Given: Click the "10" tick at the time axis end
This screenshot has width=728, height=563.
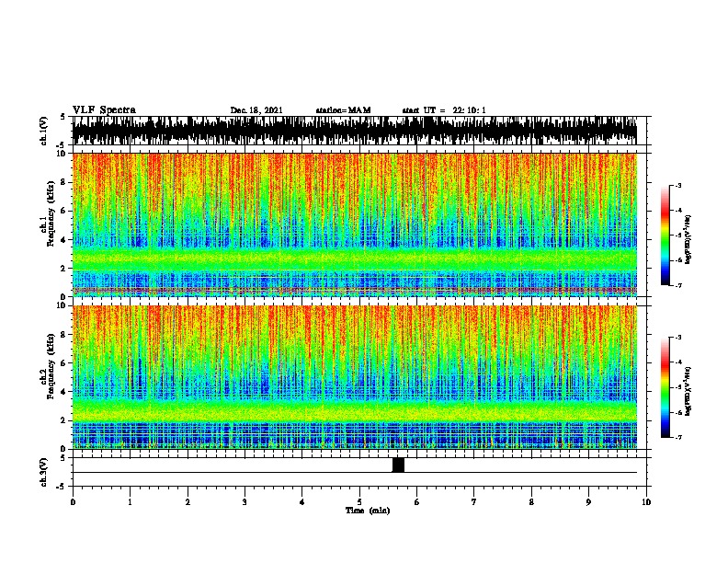Looking at the screenshot, I should click(646, 502).
